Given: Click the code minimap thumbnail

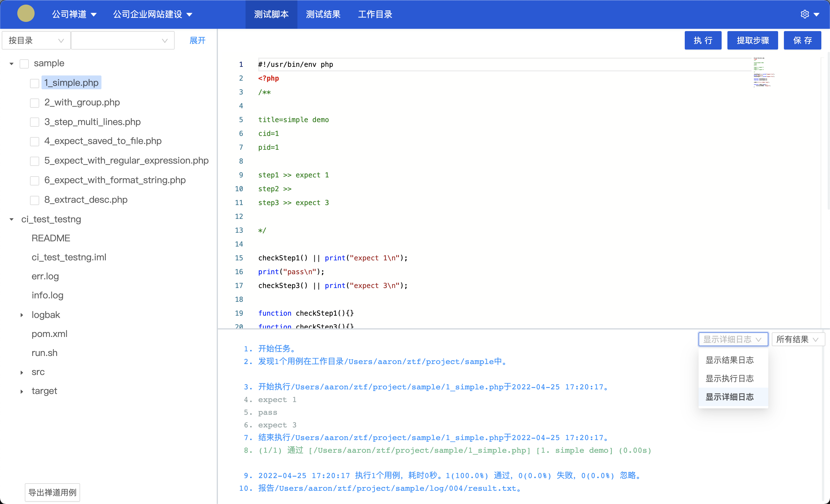Looking at the screenshot, I should [x=763, y=72].
